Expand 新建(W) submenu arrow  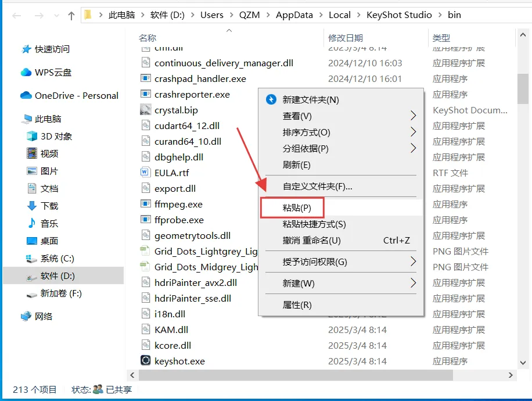pos(413,283)
